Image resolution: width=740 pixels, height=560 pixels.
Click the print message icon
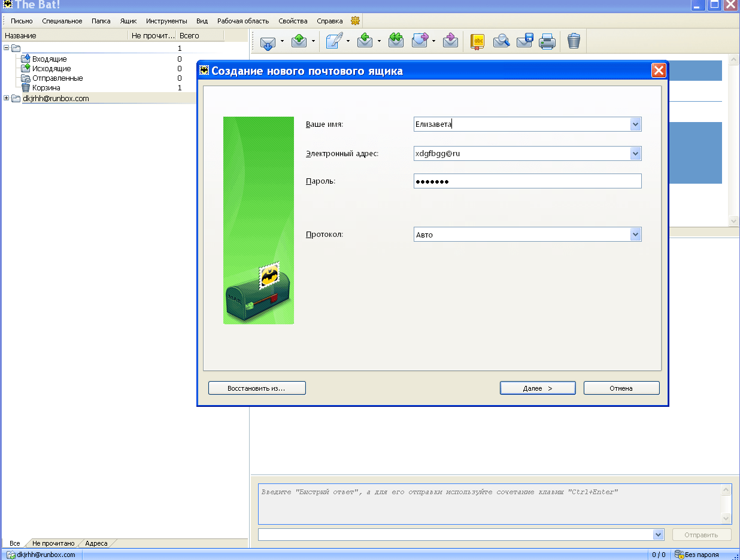pos(547,41)
